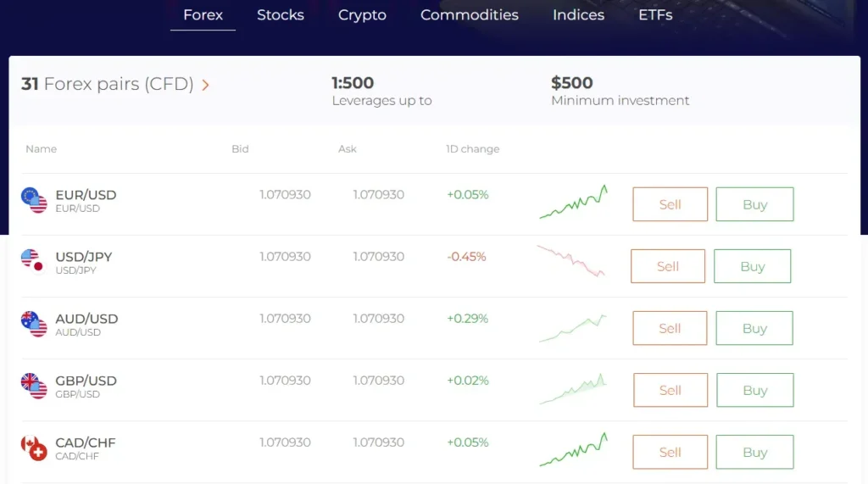Sort by the 1D change column header

click(x=472, y=149)
